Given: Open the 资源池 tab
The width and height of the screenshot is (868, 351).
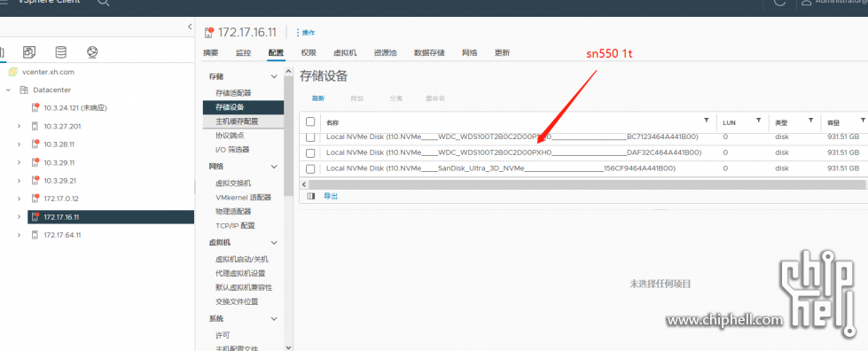Looking at the screenshot, I should click(386, 53).
